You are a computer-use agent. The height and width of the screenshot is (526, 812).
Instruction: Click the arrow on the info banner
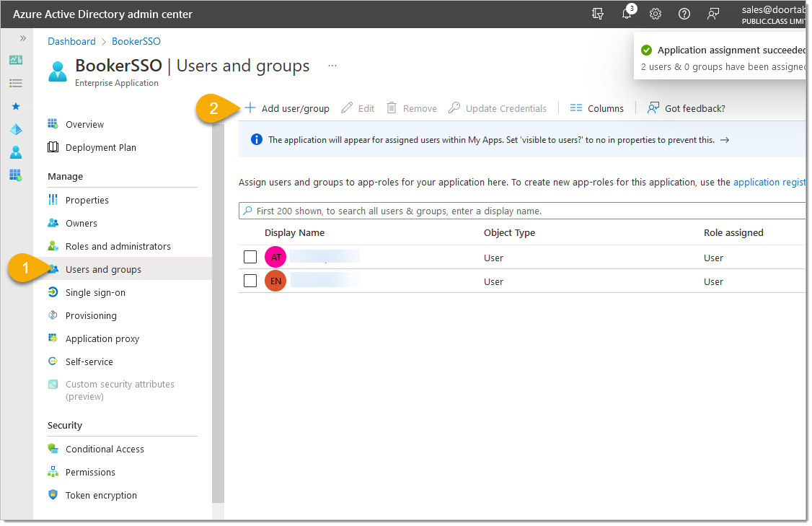click(725, 140)
